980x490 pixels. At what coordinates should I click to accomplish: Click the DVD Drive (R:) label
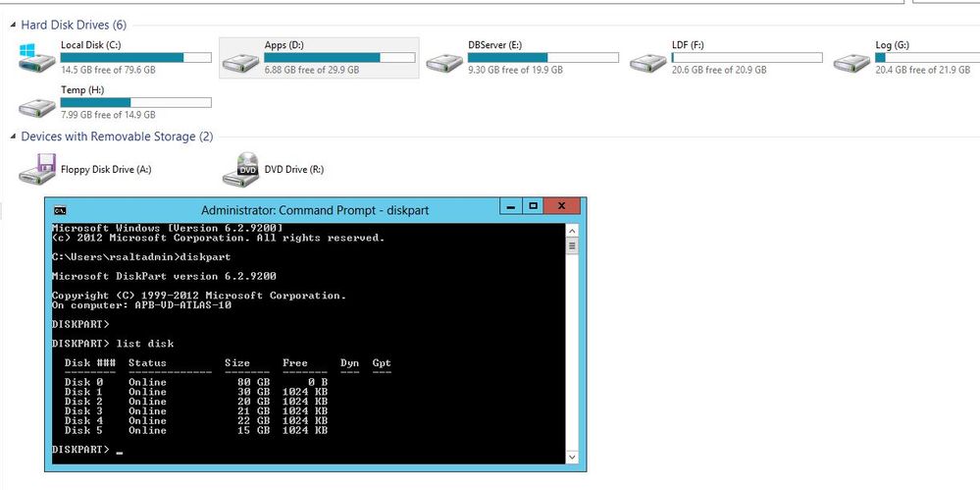point(294,169)
